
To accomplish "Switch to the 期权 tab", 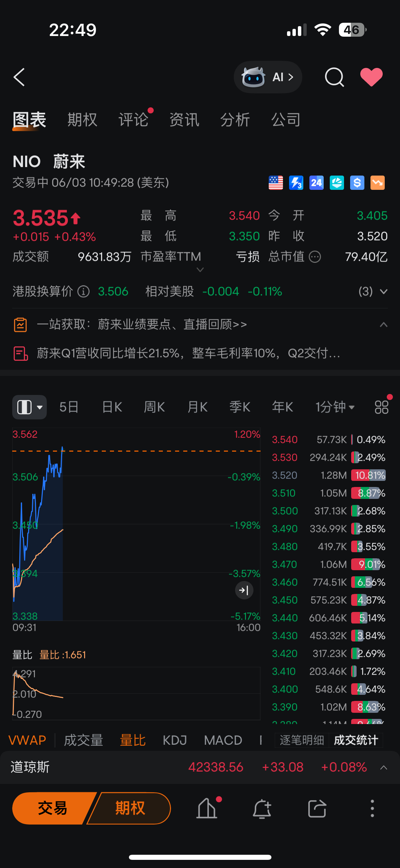I will 82,120.
